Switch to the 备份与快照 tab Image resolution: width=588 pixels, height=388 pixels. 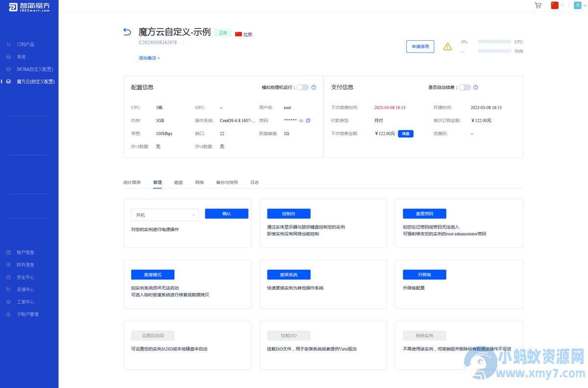click(227, 182)
